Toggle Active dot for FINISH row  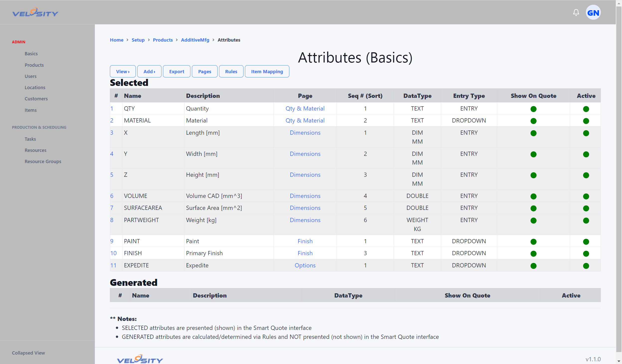[x=586, y=254]
